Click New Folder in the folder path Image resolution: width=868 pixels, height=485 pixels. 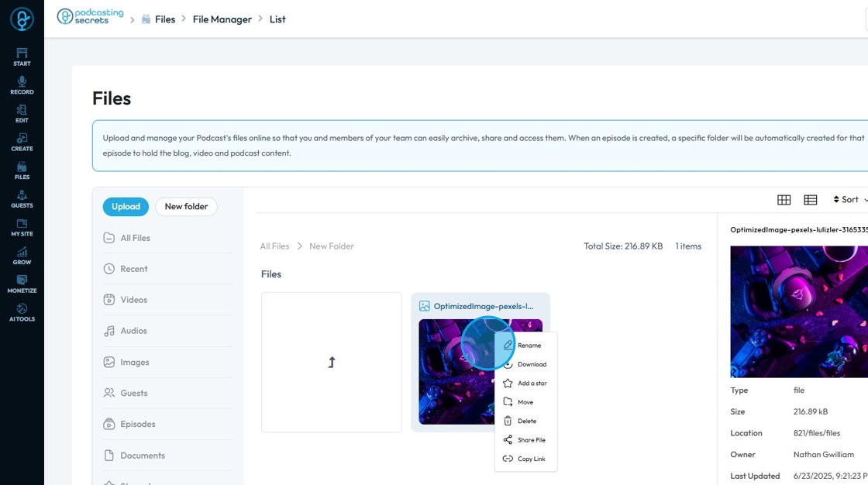[332, 246]
